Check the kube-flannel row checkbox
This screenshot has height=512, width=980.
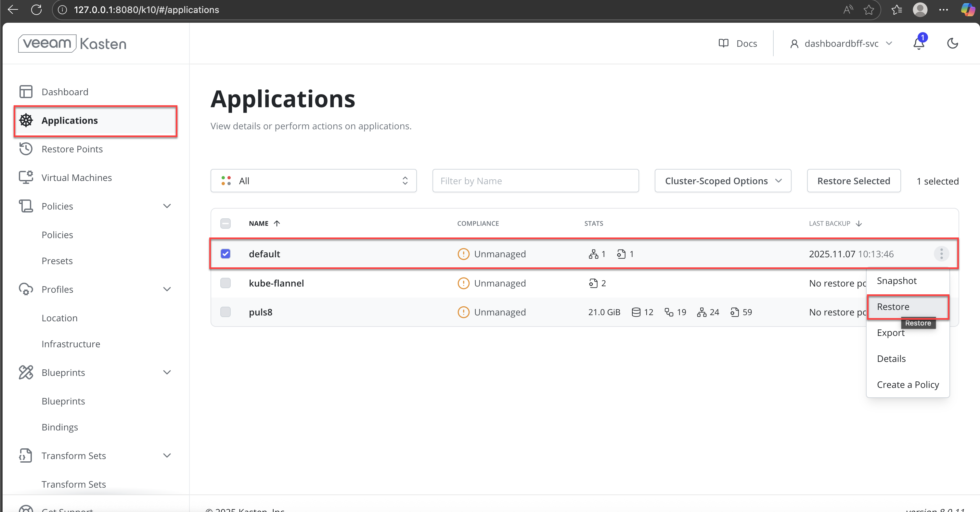pyautogui.click(x=226, y=283)
